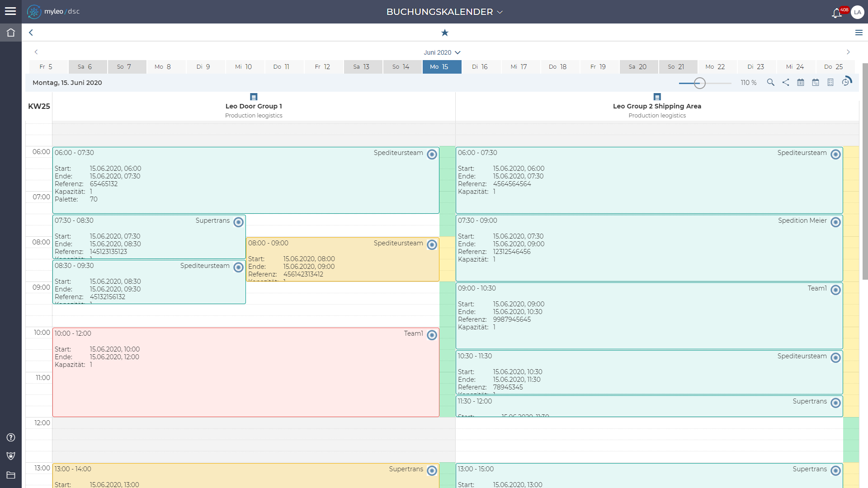This screenshot has height=488, width=868.
Task: Click the search magnifier icon
Action: click(x=770, y=82)
